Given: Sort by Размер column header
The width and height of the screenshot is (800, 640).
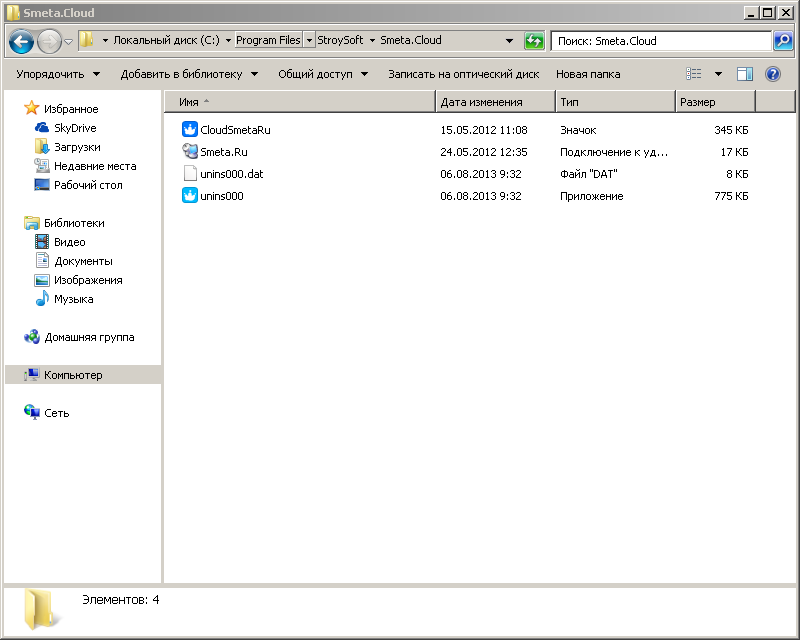Looking at the screenshot, I should click(x=715, y=102).
